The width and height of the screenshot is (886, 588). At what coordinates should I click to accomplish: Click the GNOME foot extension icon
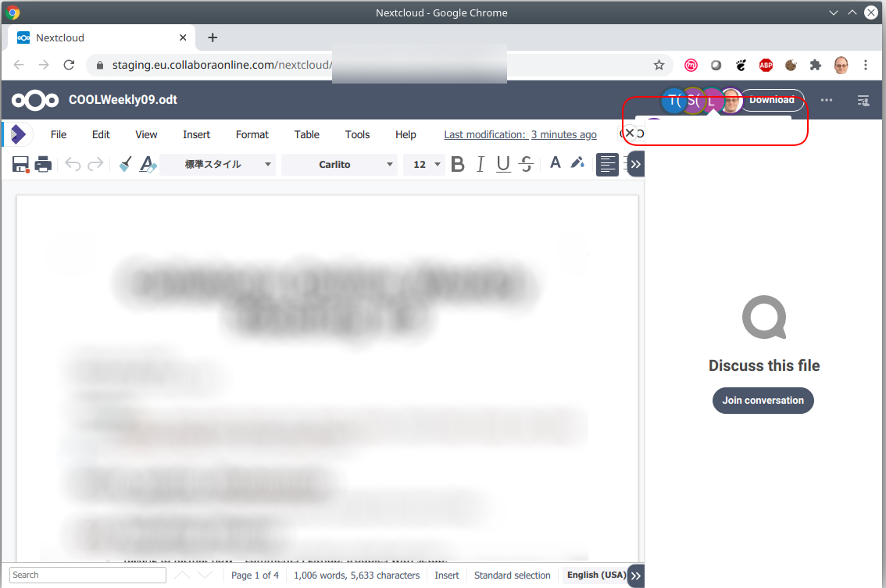coord(741,66)
